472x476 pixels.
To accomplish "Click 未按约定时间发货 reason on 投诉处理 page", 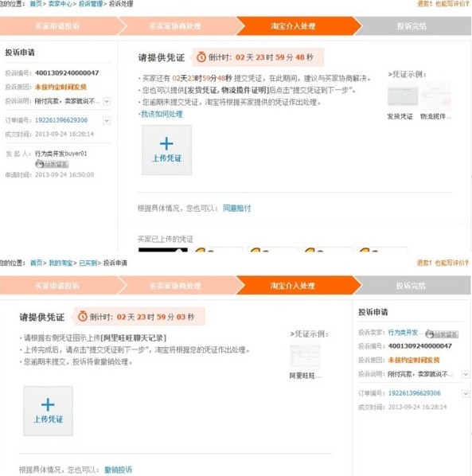I will point(60,87).
